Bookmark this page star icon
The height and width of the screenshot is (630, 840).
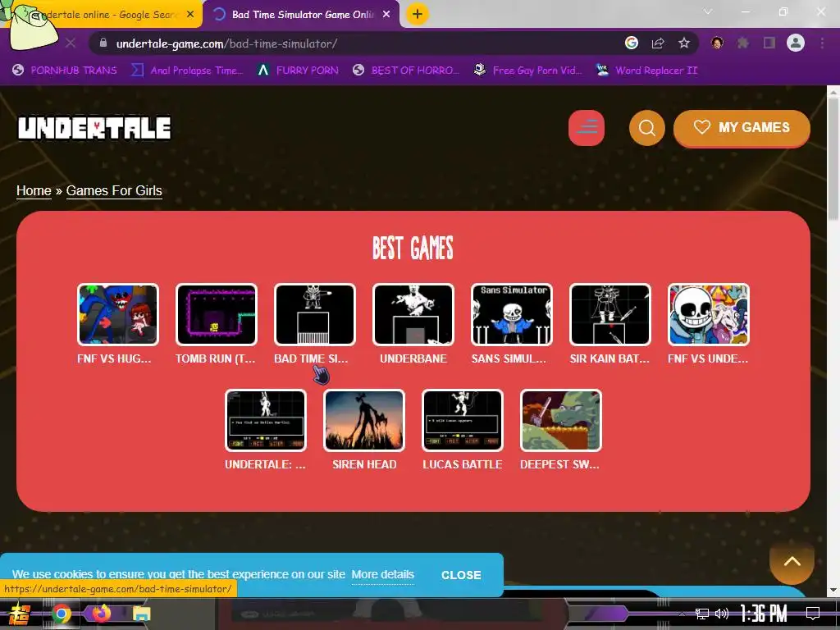coord(684,43)
